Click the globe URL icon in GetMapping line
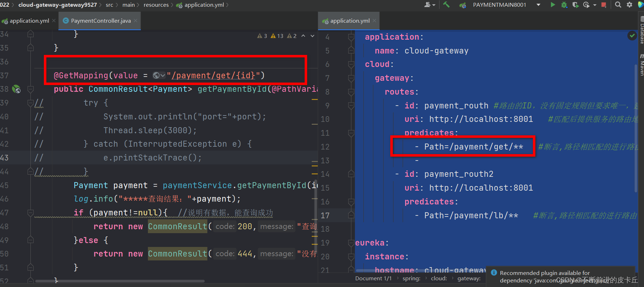The height and width of the screenshot is (287, 644). coord(156,75)
